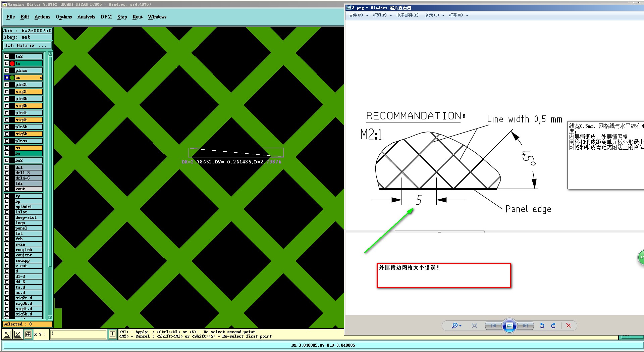Open the Analysis menu
644x352 pixels.
click(x=86, y=17)
